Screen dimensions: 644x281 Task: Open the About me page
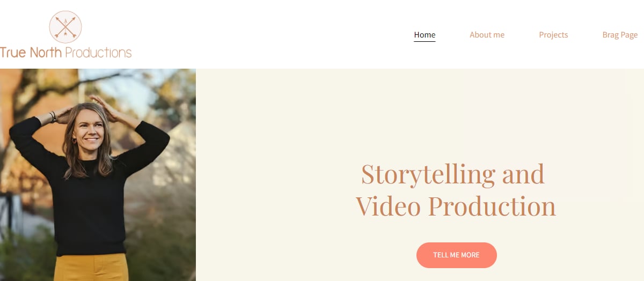(487, 35)
